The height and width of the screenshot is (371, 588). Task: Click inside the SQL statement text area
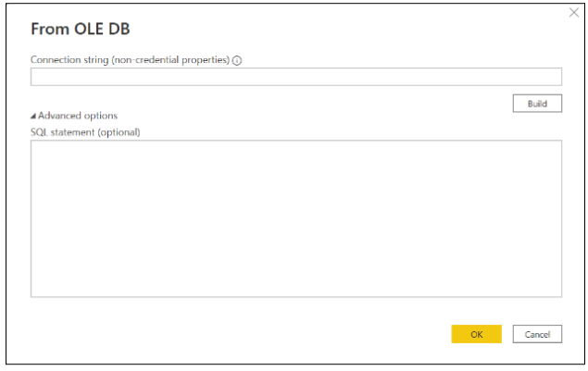tap(295, 218)
